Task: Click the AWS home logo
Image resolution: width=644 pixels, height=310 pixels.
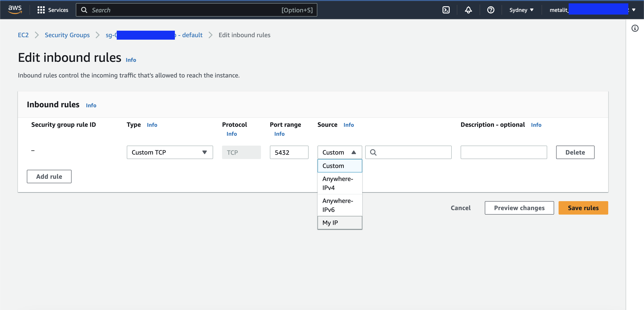Action: [15, 9]
